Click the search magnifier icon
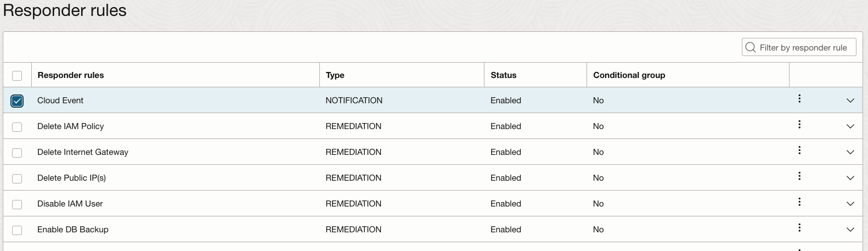This screenshot has height=251, width=868. point(751,48)
